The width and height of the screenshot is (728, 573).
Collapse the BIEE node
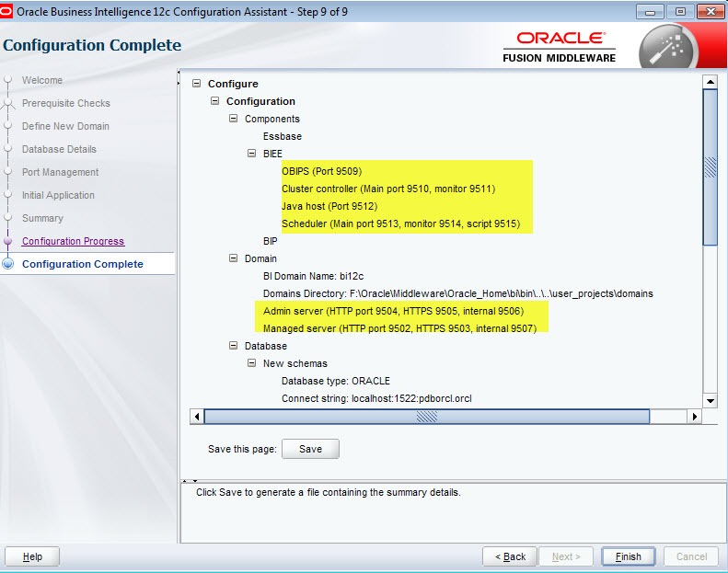pos(251,153)
